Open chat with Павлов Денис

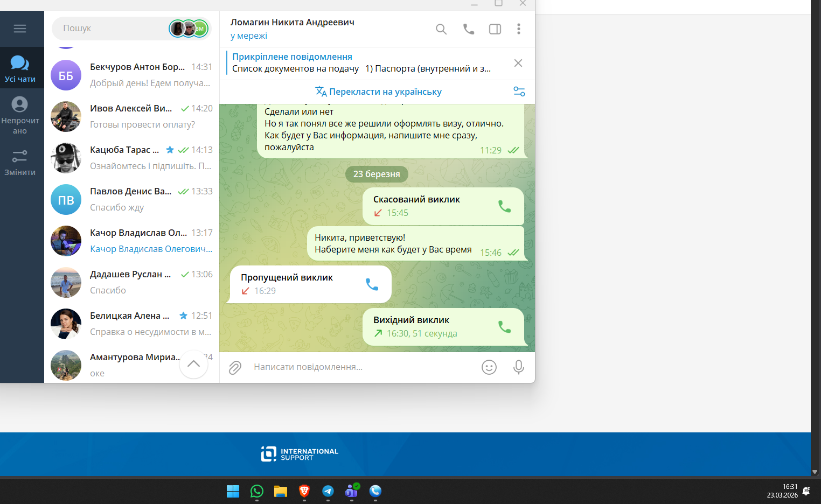[x=132, y=199]
